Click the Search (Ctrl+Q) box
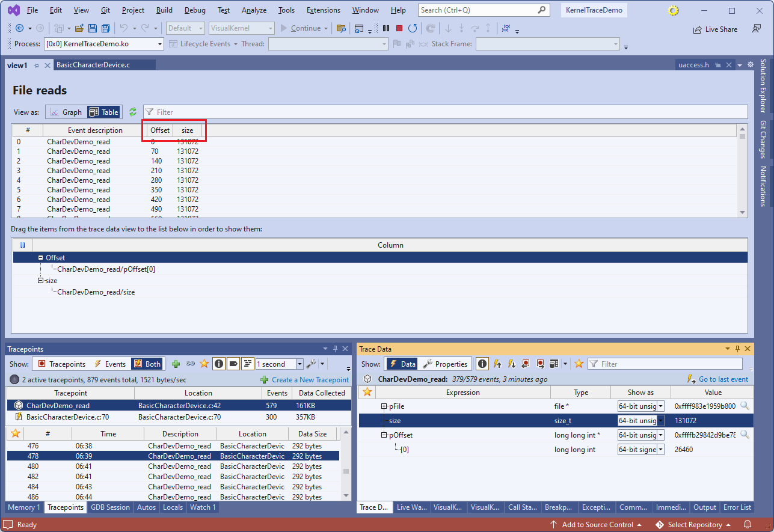774x532 pixels. [484, 10]
